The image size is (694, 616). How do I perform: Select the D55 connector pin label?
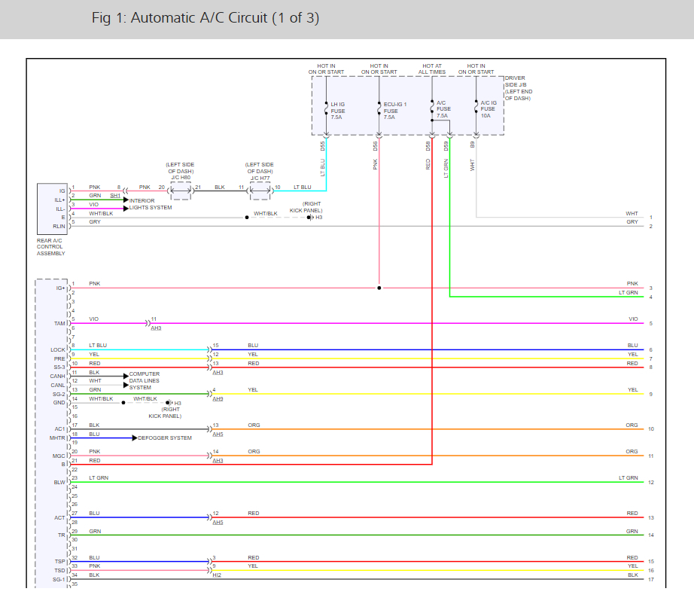click(322, 145)
